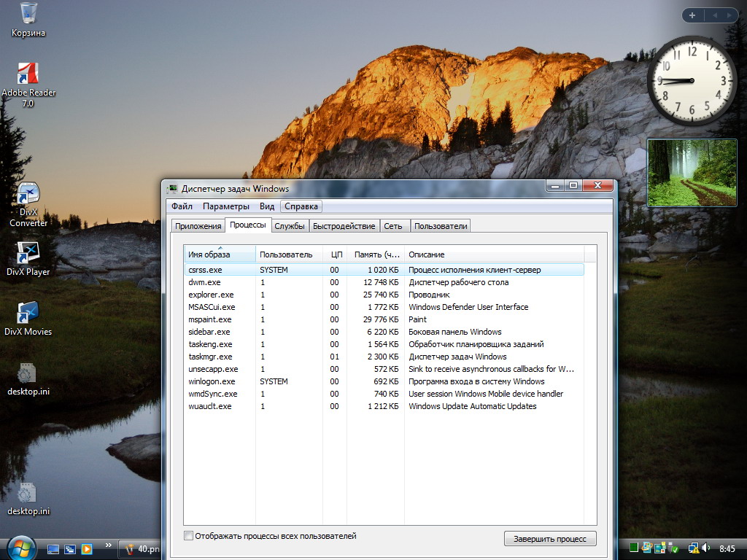Select the lower desktop.ini file icon
This screenshot has height=560, width=747.
click(x=28, y=499)
